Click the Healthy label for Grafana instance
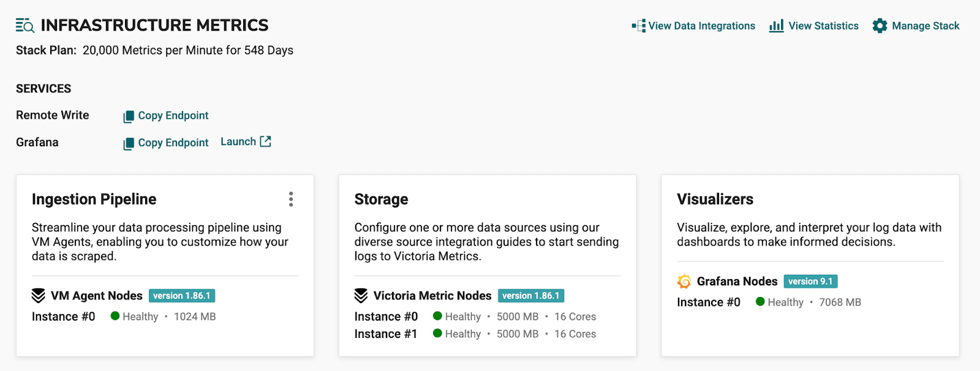 click(x=786, y=302)
